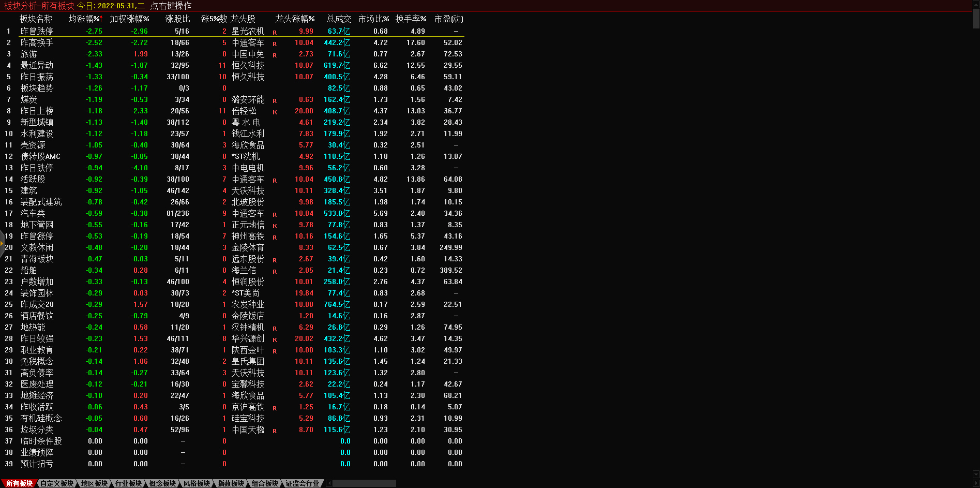Sort by 加权涨幅% column header

(129, 19)
